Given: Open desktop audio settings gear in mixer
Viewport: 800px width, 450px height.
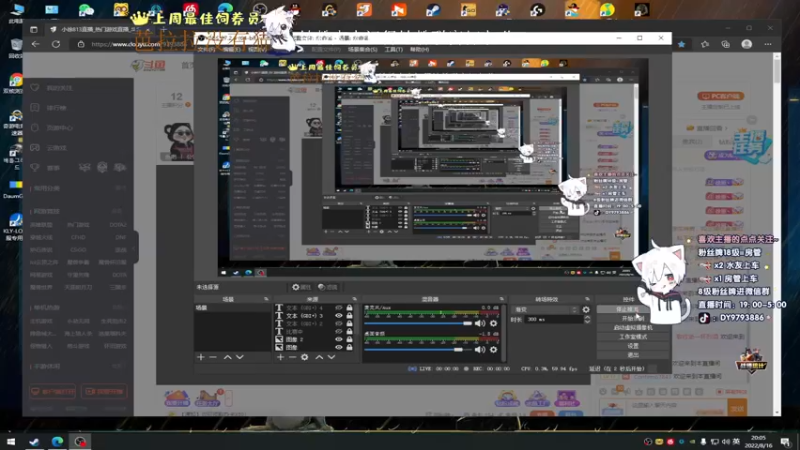Looking at the screenshot, I should coord(493,349).
